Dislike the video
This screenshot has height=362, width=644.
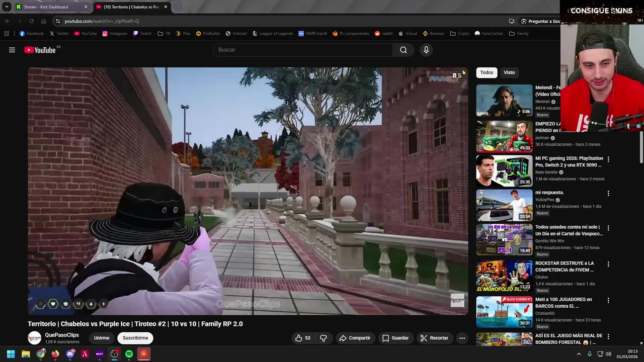point(324,338)
